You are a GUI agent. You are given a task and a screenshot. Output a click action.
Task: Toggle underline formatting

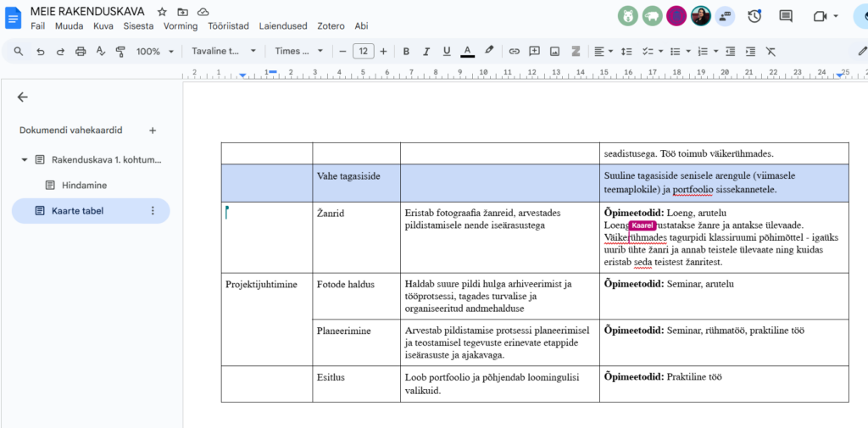click(446, 52)
